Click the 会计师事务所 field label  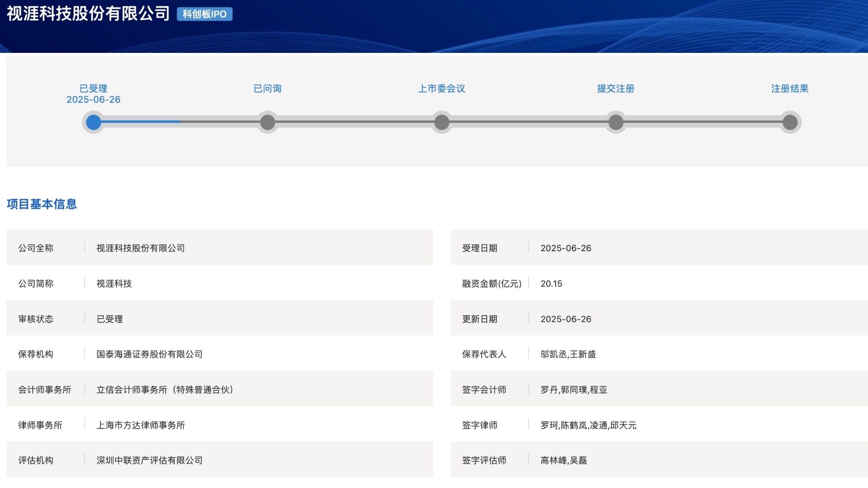click(44, 389)
